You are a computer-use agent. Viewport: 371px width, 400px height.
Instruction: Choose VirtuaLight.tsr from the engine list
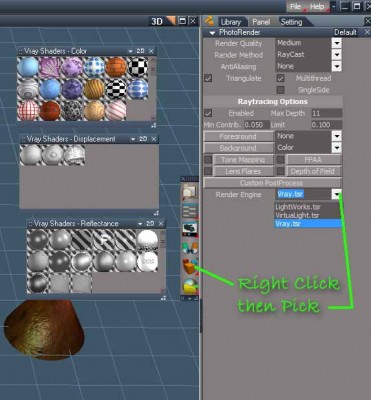308,215
